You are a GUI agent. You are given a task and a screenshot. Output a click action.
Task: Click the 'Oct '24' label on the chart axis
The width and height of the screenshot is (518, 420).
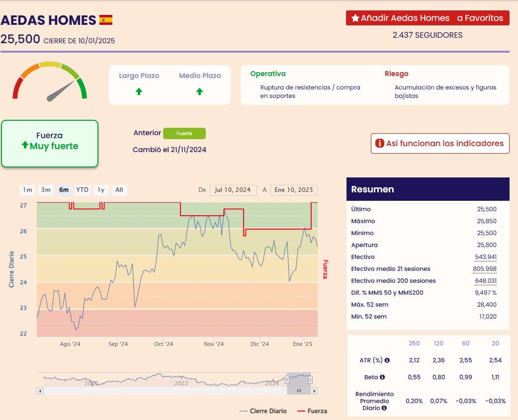pyautogui.click(x=164, y=344)
